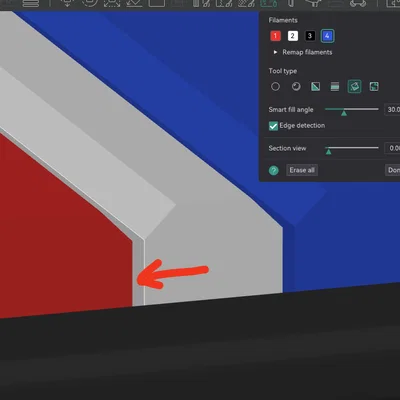This screenshot has width=400, height=400.
Task: Uncheck the Edge detection checkbox
Action: pyautogui.click(x=273, y=126)
